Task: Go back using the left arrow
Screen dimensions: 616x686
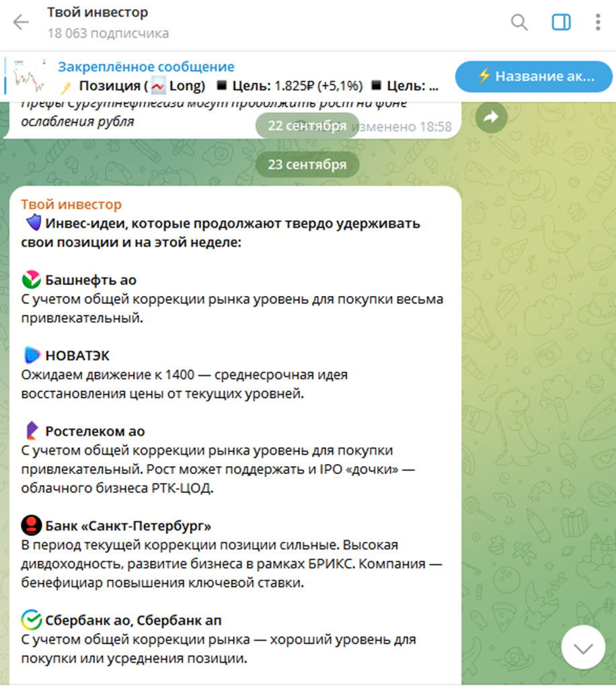Action: (21, 22)
